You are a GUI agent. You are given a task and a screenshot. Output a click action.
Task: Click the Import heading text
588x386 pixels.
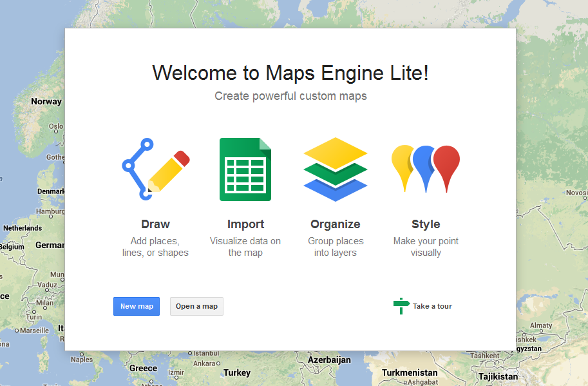245,224
